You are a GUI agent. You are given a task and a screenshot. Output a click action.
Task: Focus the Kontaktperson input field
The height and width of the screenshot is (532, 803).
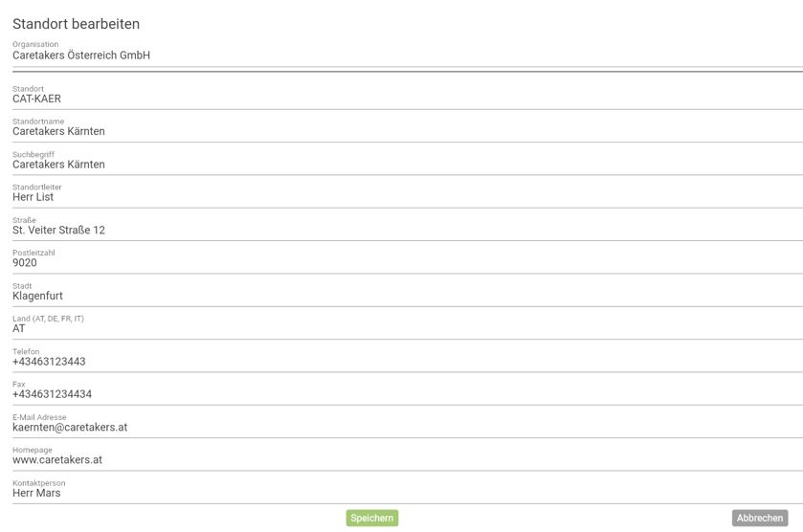tap(402, 493)
